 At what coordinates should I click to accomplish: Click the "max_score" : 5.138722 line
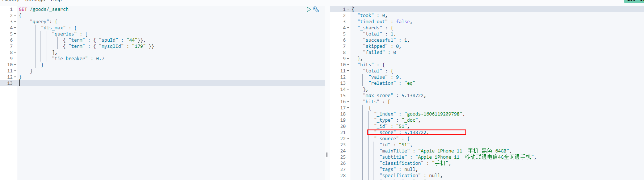(x=395, y=96)
